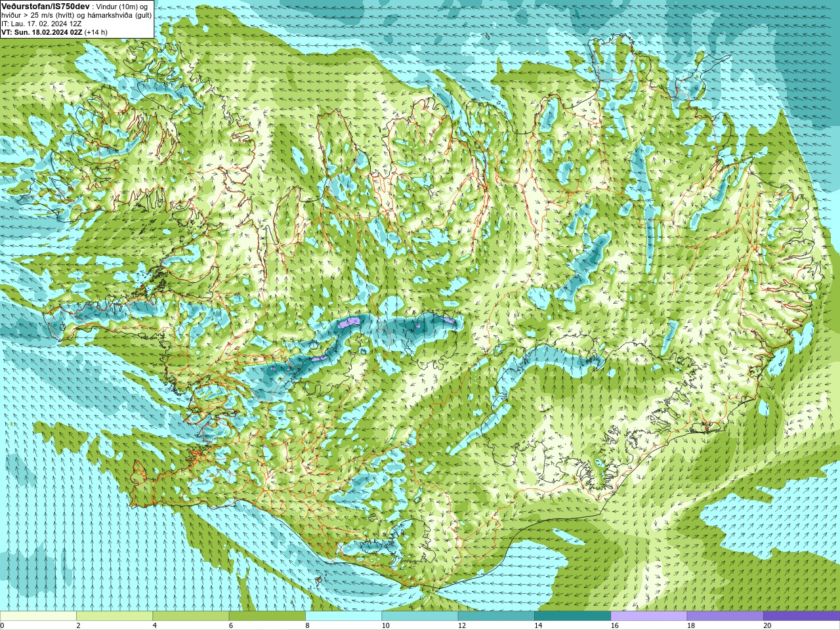Image resolution: width=840 pixels, height=630 pixels.
Task: Click the 2–4 m/s light green legend swatch
Action: click(114, 616)
